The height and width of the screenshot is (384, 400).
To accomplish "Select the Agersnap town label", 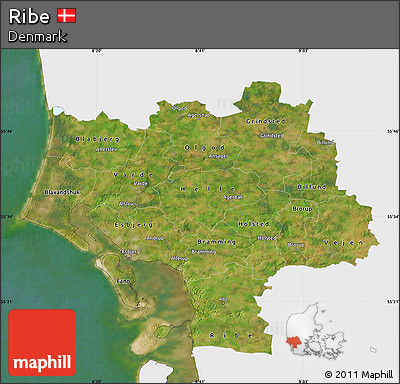I will pyautogui.click(x=199, y=115).
